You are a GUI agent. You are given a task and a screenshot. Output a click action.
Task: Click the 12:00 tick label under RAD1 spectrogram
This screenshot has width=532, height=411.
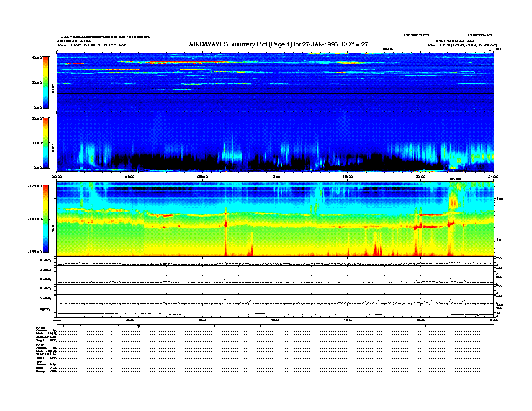pos(275,177)
